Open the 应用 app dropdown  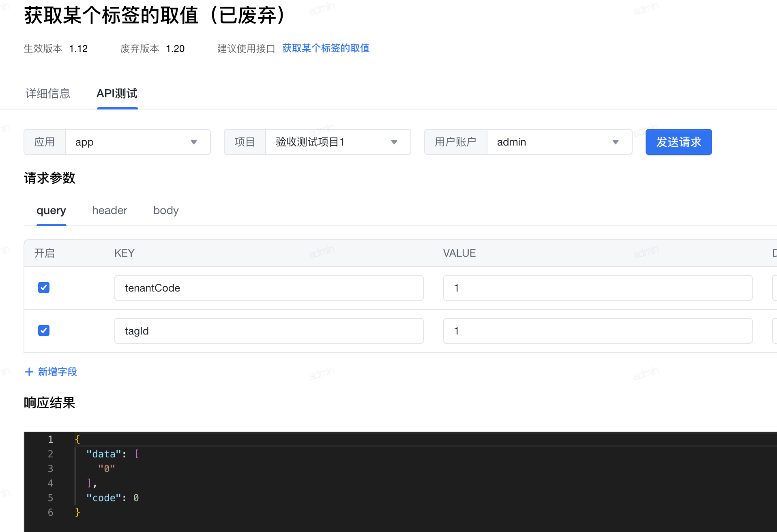click(137, 142)
